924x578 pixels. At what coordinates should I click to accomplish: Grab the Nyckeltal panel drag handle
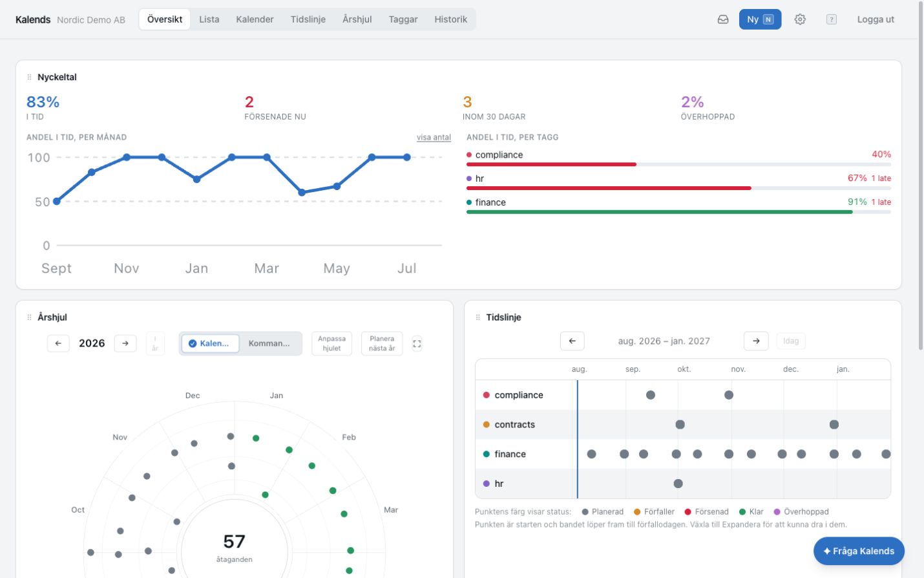click(29, 77)
